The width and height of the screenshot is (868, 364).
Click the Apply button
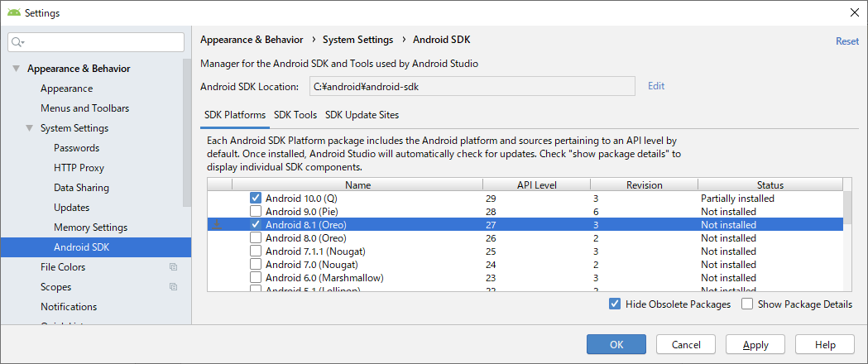[755, 344]
